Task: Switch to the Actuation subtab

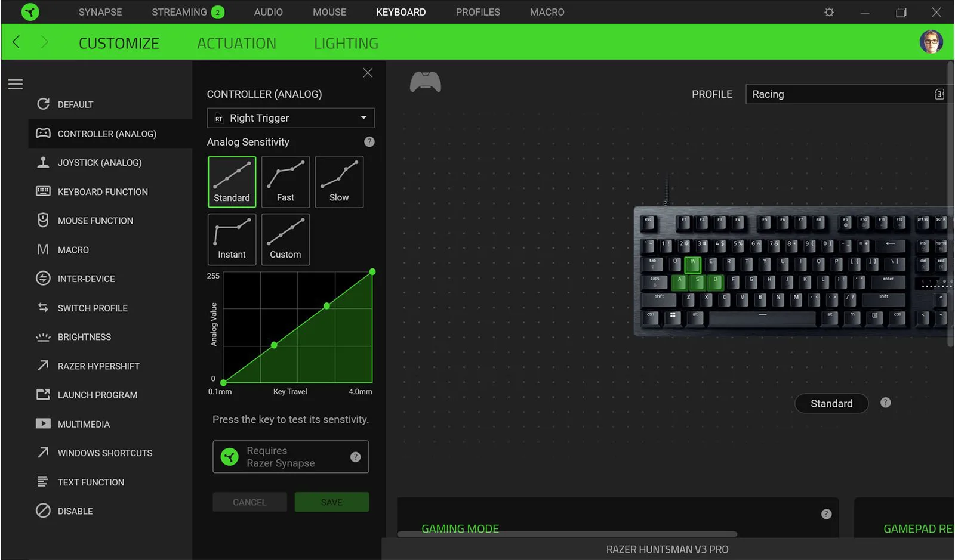Action: click(237, 44)
